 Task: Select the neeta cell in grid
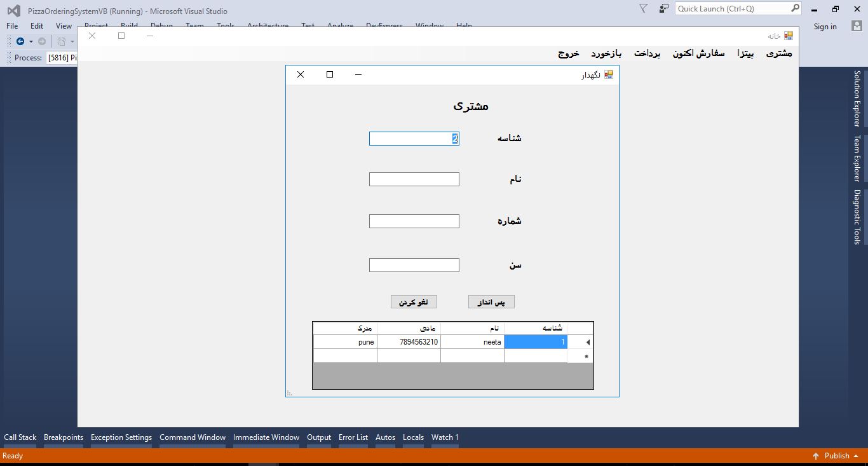click(472, 342)
